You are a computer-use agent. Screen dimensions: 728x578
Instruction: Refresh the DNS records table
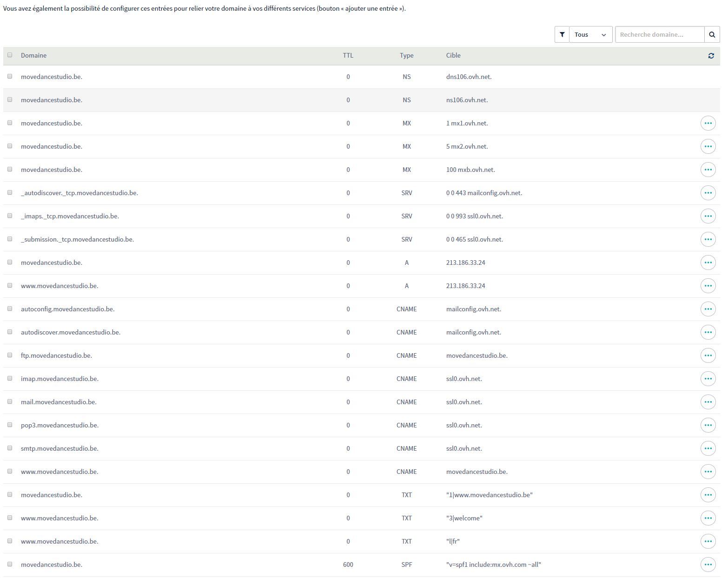click(x=711, y=56)
